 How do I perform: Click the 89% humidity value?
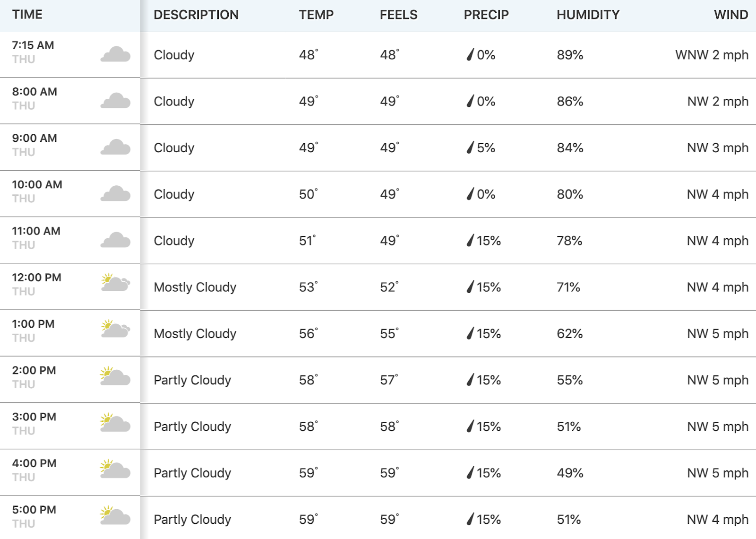pos(570,55)
